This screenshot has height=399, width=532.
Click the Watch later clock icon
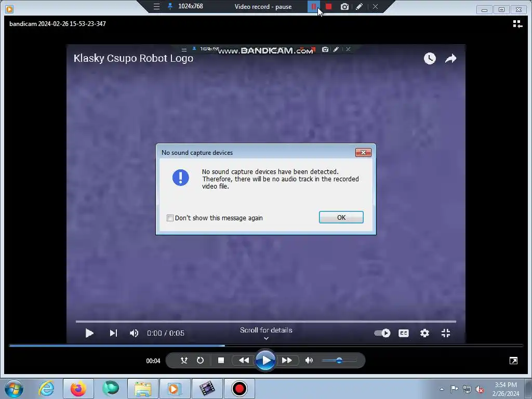tap(430, 58)
